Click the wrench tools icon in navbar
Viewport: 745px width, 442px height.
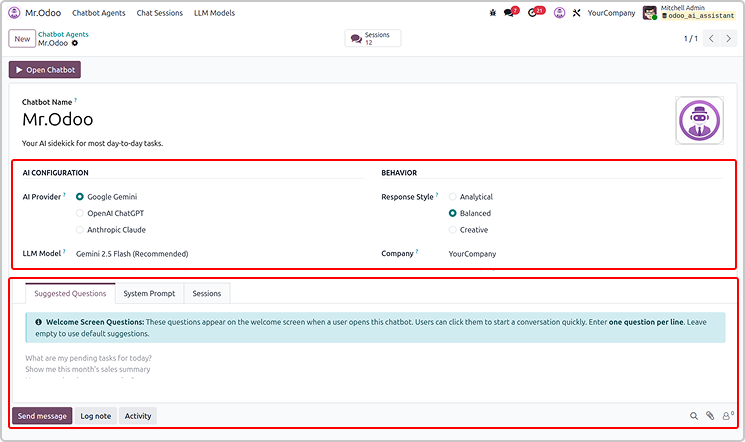pos(576,13)
